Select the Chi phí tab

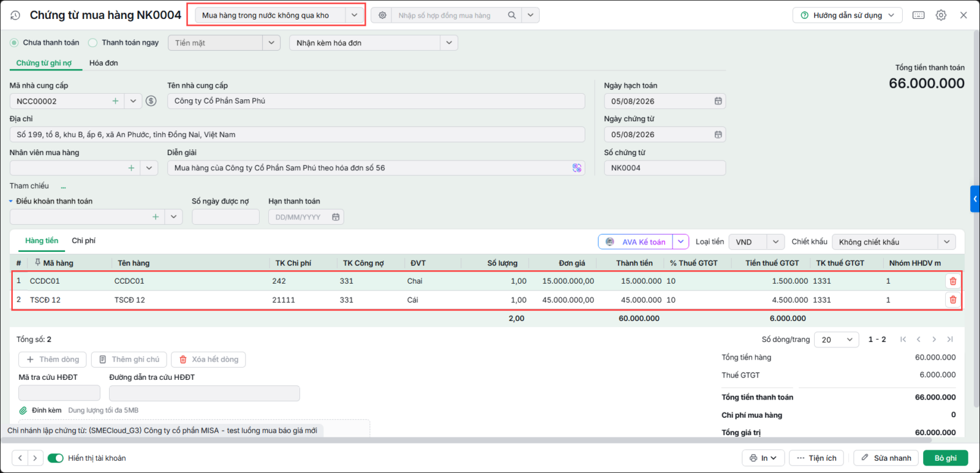click(83, 241)
